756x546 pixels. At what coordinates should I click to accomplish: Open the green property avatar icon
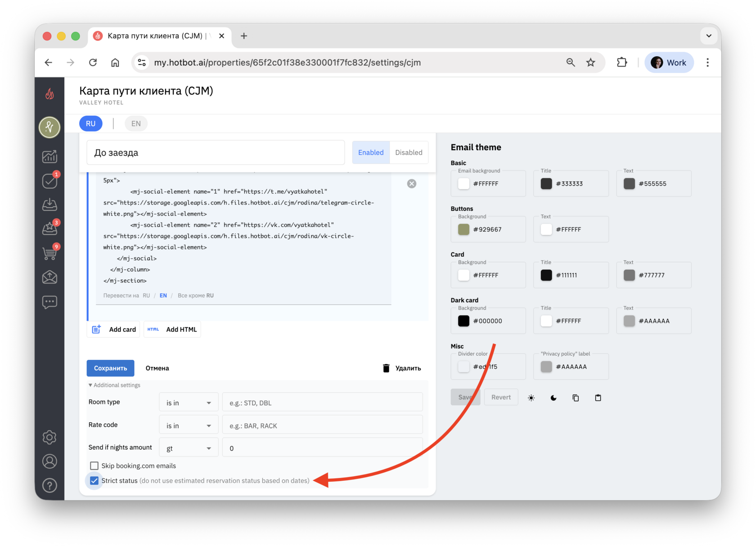[x=49, y=127]
